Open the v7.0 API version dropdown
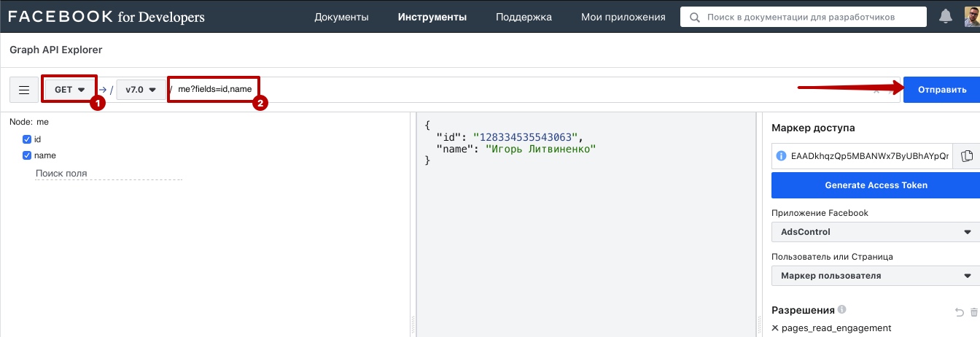Image resolution: width=980 pixels, height=337 pixels. click(x=141, y=90)
